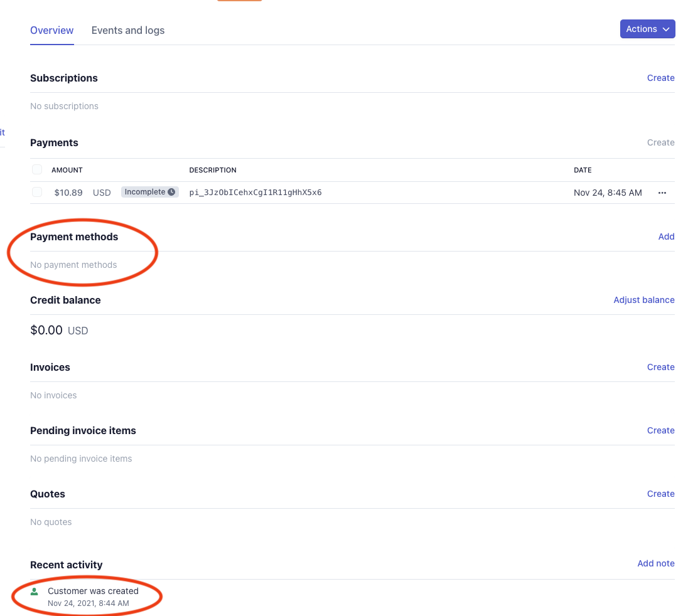The height and width of the screenshot is (616, 688).
Task: Click the Nov 24, 8:45 AM payment date
Action: point(608,193)
